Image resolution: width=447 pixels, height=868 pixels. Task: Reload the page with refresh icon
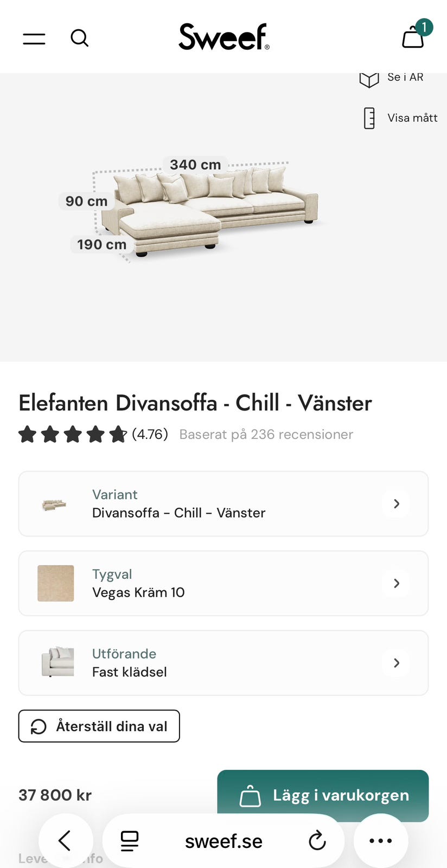coord(317,841)
